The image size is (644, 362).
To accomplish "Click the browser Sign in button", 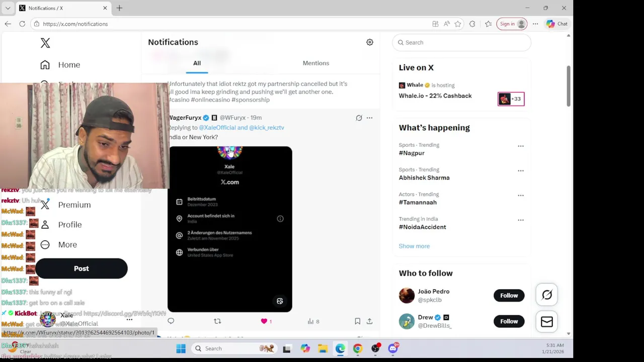I will (512, 24).
